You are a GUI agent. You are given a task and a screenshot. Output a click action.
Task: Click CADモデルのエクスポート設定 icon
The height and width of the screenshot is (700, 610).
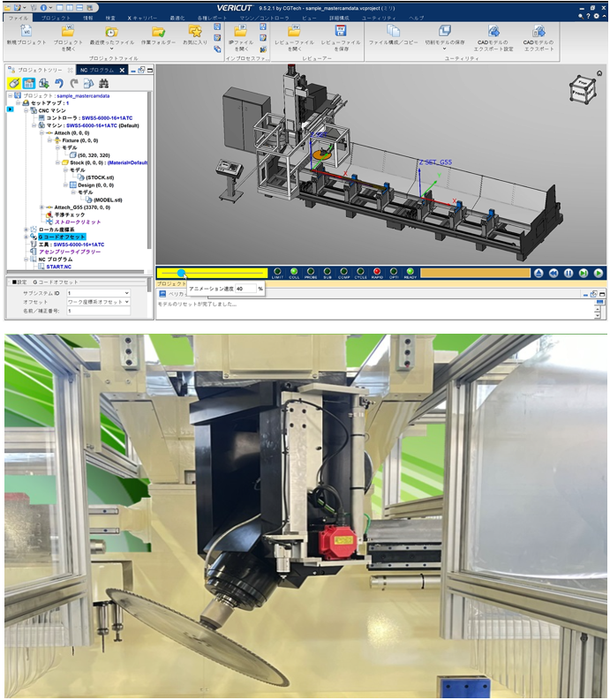[493, 31]
